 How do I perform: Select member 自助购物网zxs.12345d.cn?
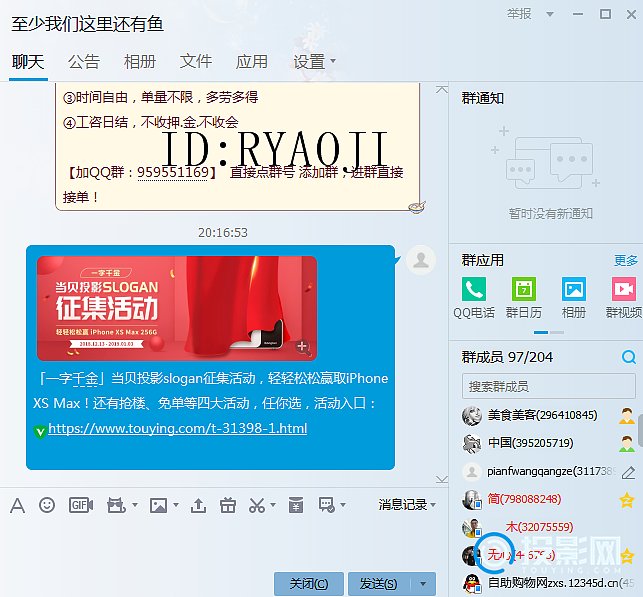[561, 583]
